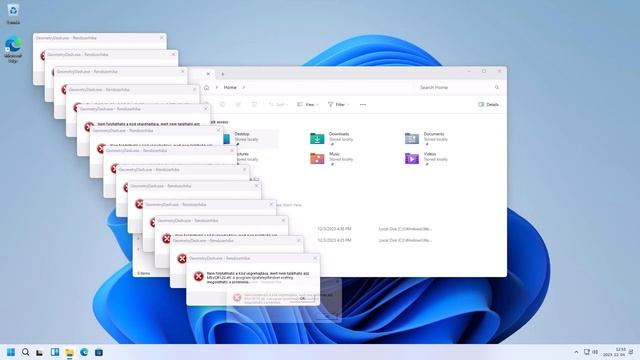Click the recent file dated 12/3/2023 4:35 PM

click(334, 240)
